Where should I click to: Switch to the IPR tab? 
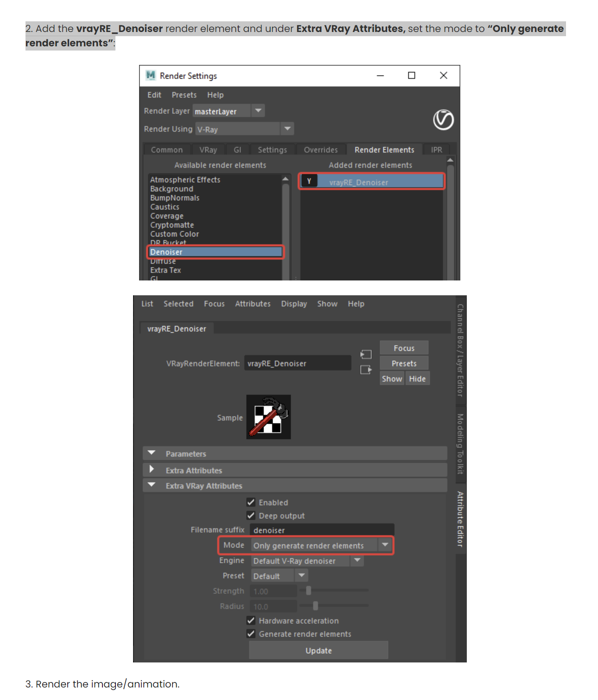(x=437, y=150)
